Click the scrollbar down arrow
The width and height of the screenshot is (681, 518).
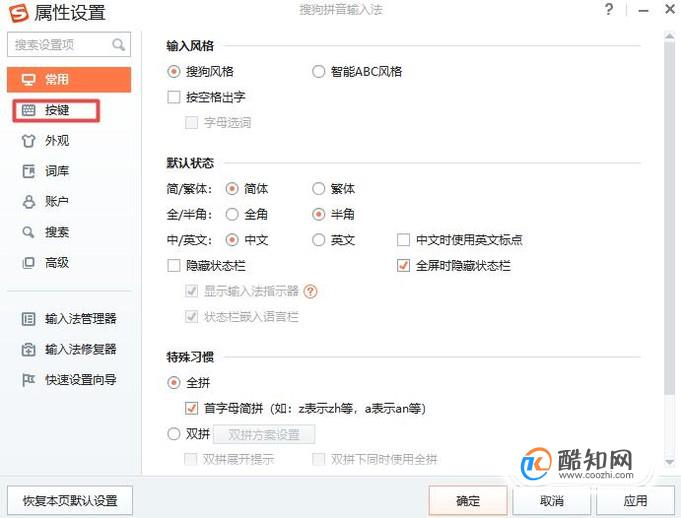(x=669, y=462)
